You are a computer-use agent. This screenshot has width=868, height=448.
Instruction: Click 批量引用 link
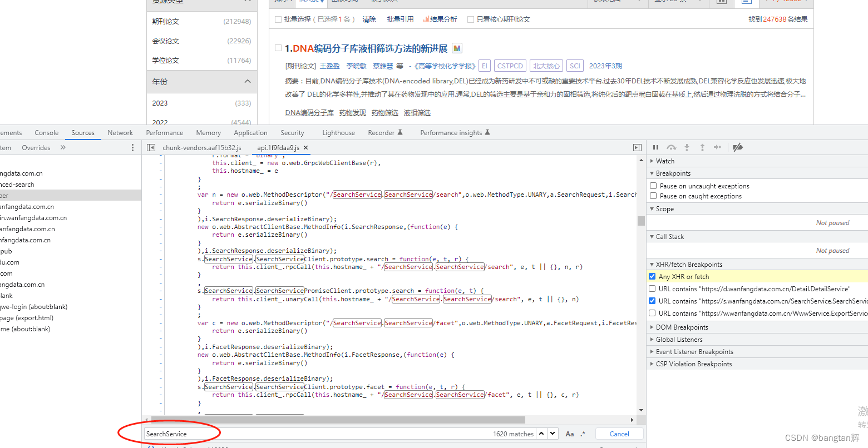[x=400, y=19]
